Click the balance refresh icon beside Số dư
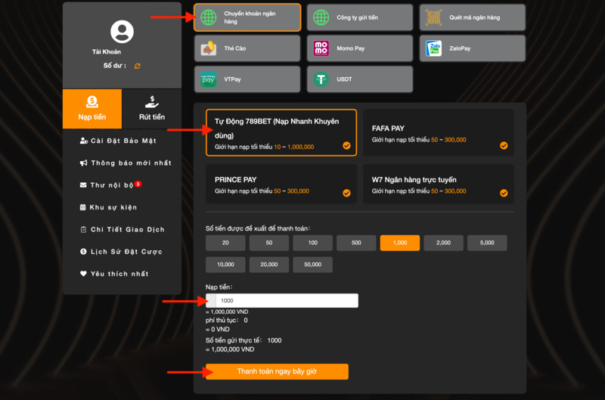 click(x=137, y=66)
